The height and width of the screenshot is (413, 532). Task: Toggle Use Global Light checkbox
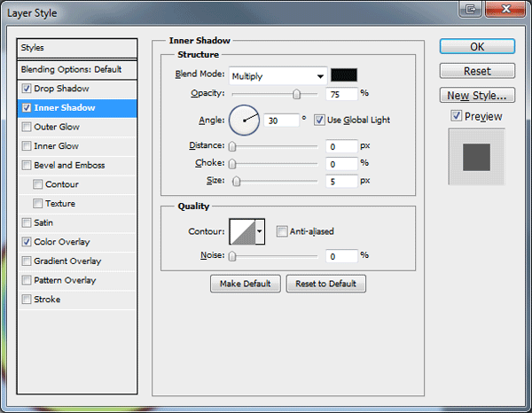point(319,120)
